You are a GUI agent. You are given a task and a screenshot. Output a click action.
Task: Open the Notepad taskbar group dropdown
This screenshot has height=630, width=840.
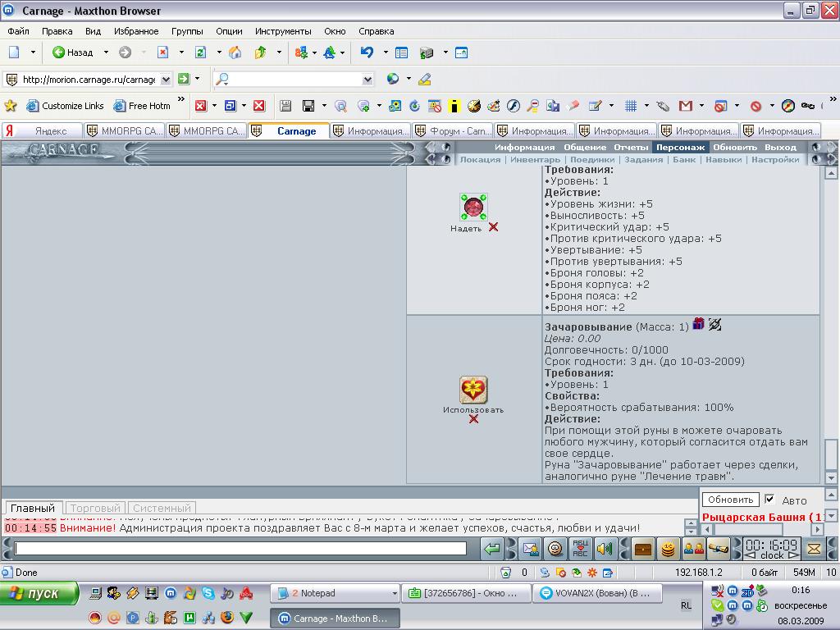pos(395,593)
